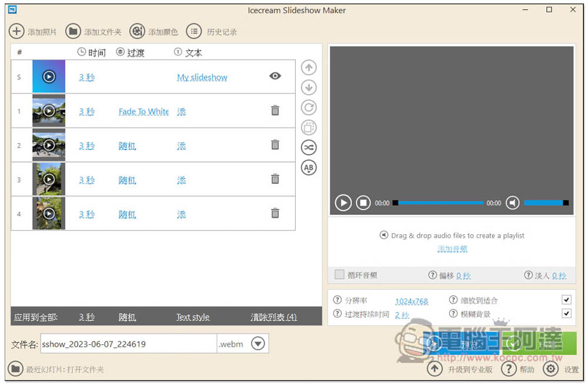Enable the loop audio checkbox

click(339, 275)
